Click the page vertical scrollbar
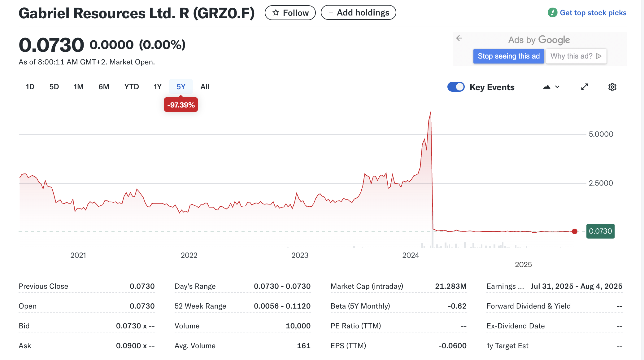This screenshot has width=644, height=360. pos(643,180)
